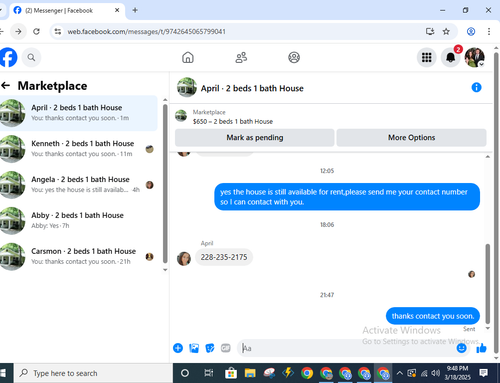Click chat messages scrollbar up arrow

488,157
